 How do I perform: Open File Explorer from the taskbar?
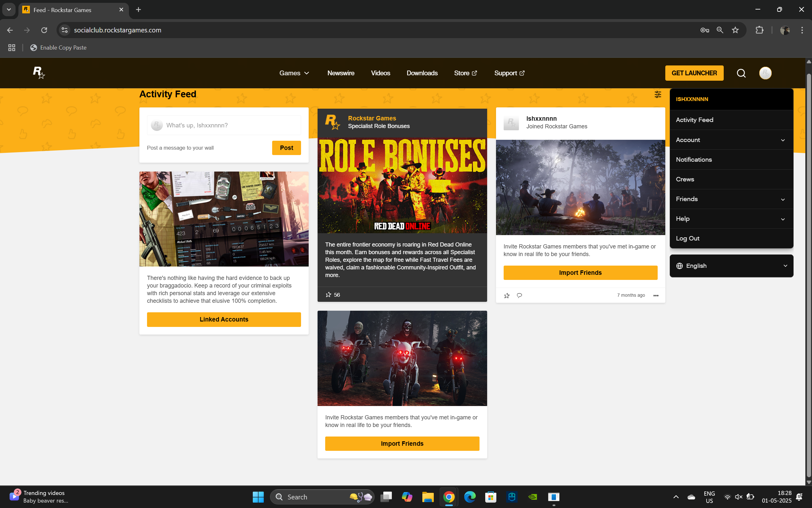(427, 497)
